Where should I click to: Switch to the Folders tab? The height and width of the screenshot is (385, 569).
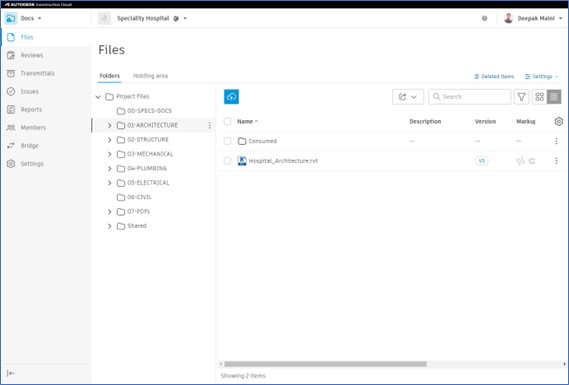110,76
